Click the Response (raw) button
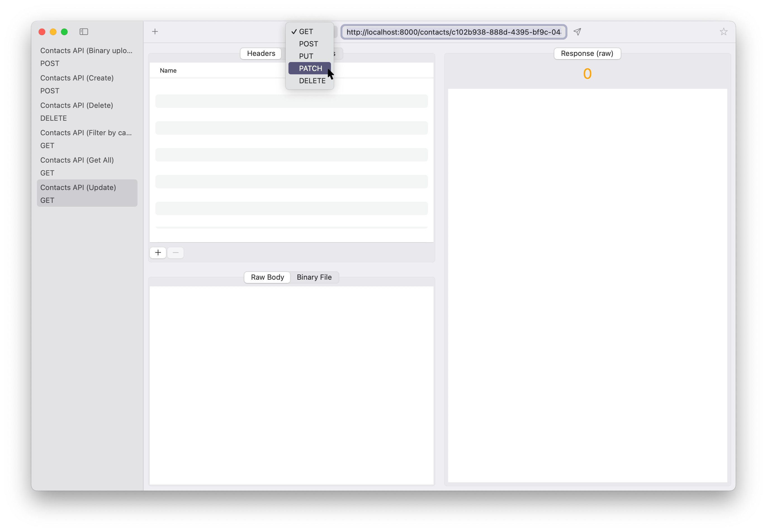Viewport: 767px width, 532px height. [x=587, y=53]
